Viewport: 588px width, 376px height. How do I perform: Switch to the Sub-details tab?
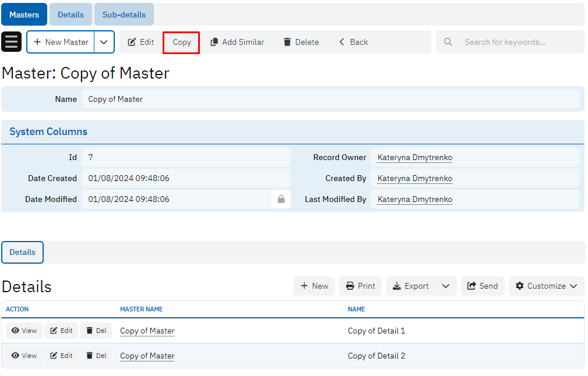[x=124, y=15]
